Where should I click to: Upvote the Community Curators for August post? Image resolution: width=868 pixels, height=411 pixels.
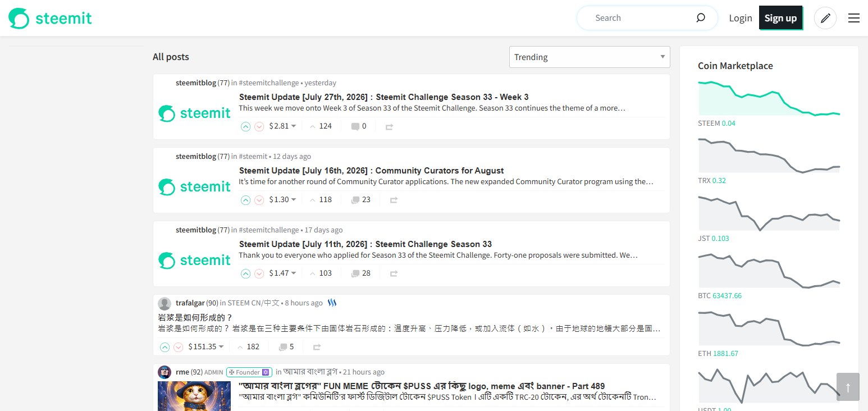click(245, 200)
